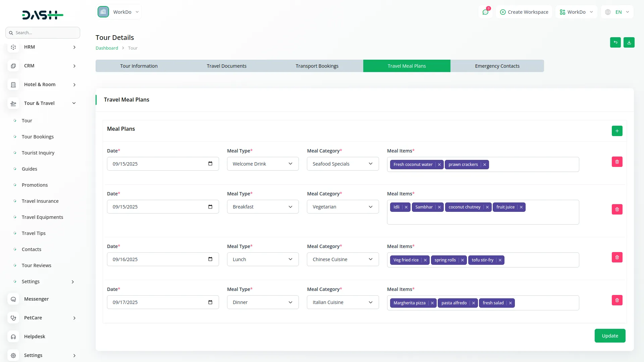Delete the Welcome Drink meal plan row
Viewport: 644px width, 362px height.
(x=617, y=162)
